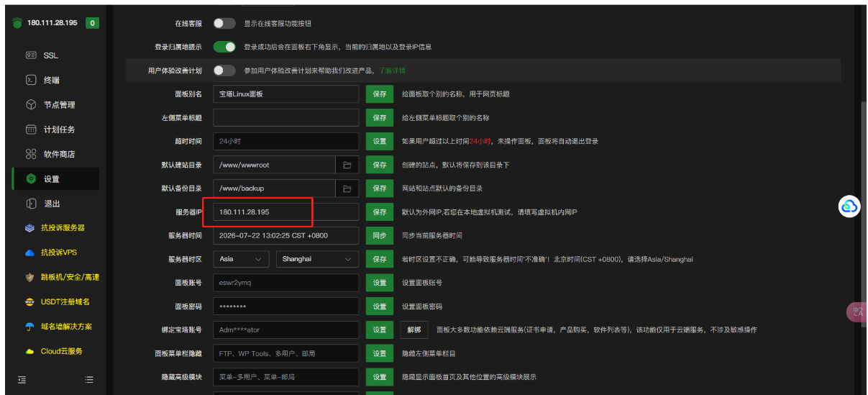Viewport: 868px width, 395px height.
Task: Click the 节点管理 cube icon
Action: [x=31, y=104]
